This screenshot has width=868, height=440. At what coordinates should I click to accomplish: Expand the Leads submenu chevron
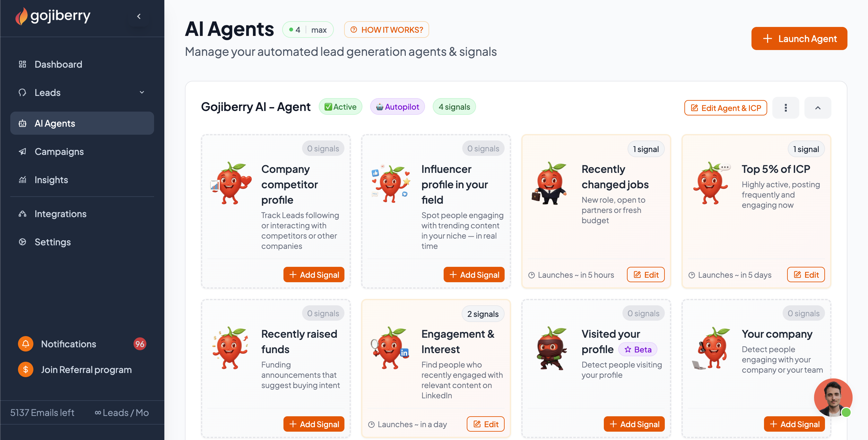(x=142, y=92)
